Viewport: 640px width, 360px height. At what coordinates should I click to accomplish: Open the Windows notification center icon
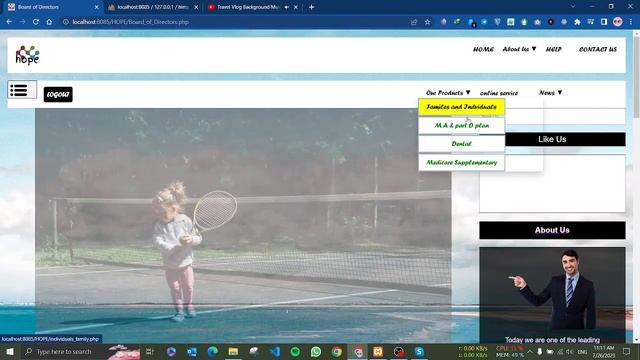coord(627,351)
